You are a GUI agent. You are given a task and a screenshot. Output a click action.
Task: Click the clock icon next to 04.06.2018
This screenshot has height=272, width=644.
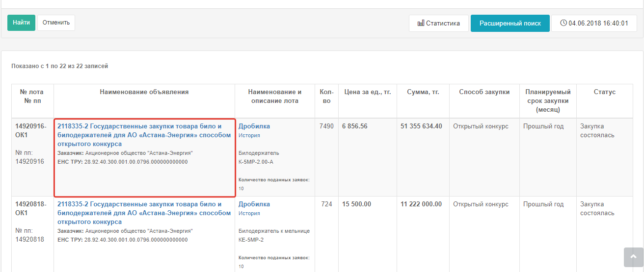click(563, 23)
